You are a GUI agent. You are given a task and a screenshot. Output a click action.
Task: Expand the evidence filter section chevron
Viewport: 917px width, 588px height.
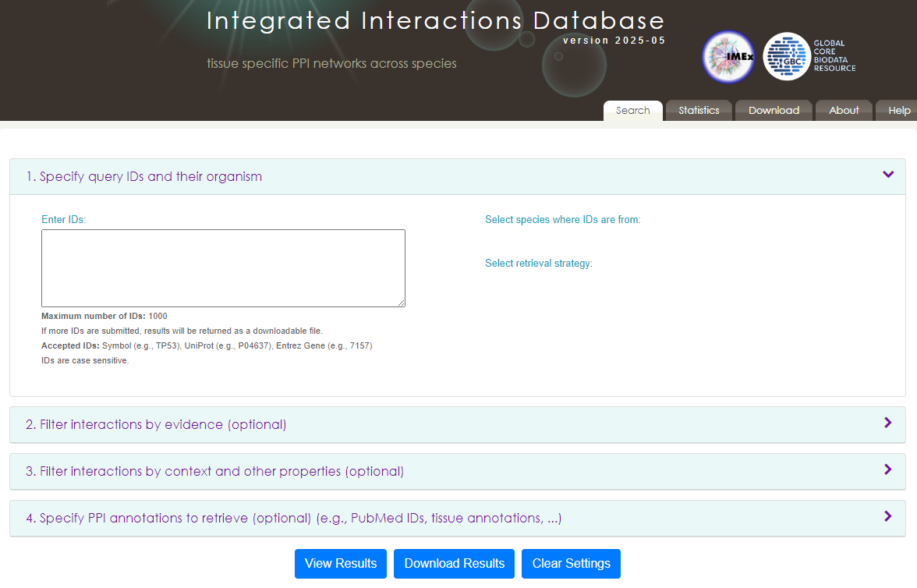pyautogui.click(x=887, y=423)
